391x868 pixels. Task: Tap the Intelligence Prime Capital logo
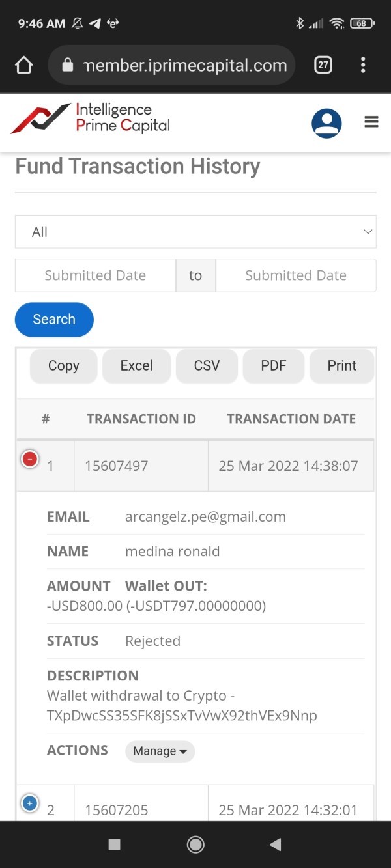pyautogui.click(x=91, y=119)
